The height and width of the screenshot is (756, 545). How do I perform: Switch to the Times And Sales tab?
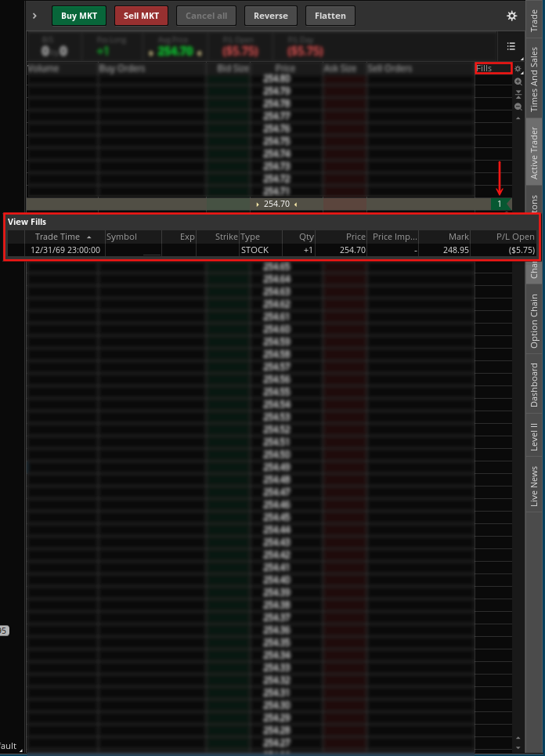(x=535, y=79)
